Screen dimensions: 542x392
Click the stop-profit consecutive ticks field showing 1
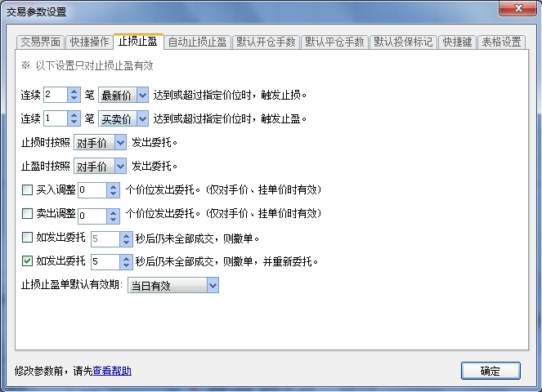[56, 118]
